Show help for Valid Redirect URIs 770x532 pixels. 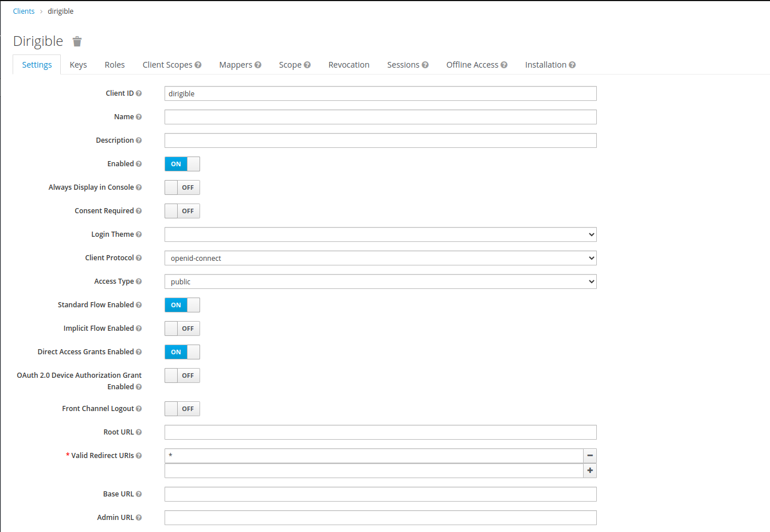[x=139, y=456]
